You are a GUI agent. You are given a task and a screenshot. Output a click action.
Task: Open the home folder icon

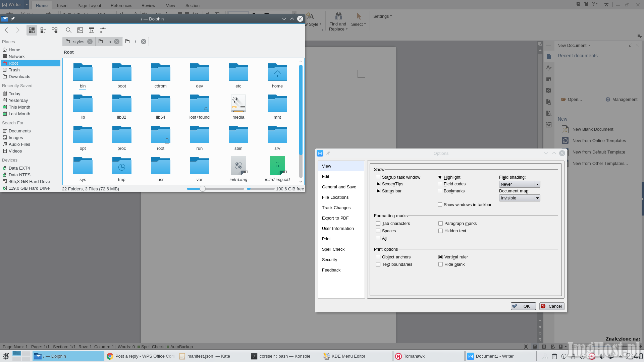click(x=277, y=72)
